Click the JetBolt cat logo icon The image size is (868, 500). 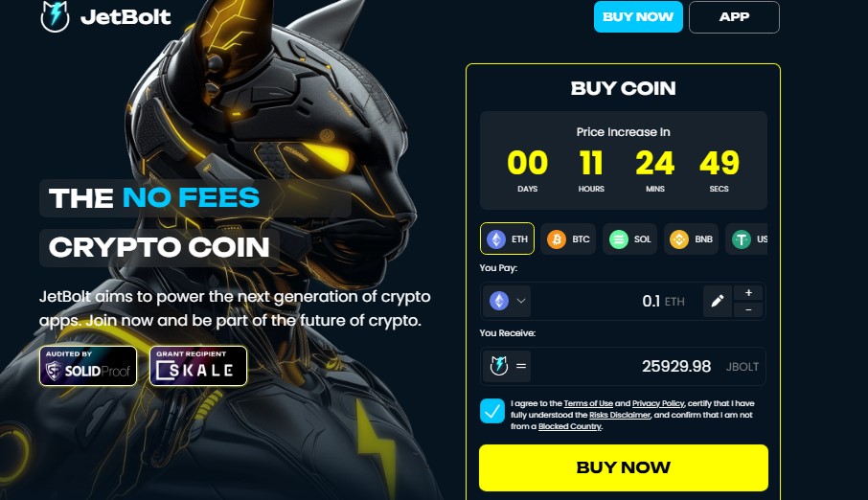coord(55,16)
